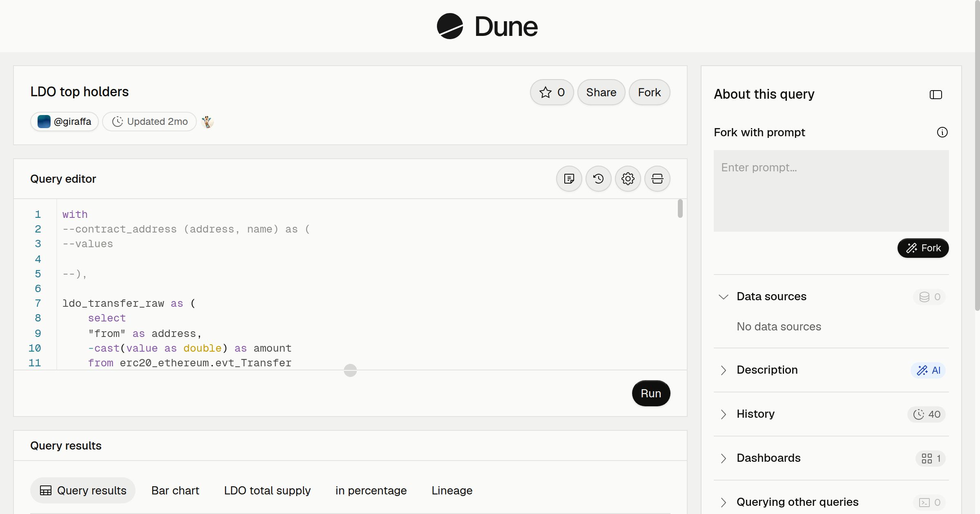Viewport: 980px width, 514px height.
Task: Click the 'ldo_transfer_raw' code text
Action: pyautogui.click(x=113, y=303)
